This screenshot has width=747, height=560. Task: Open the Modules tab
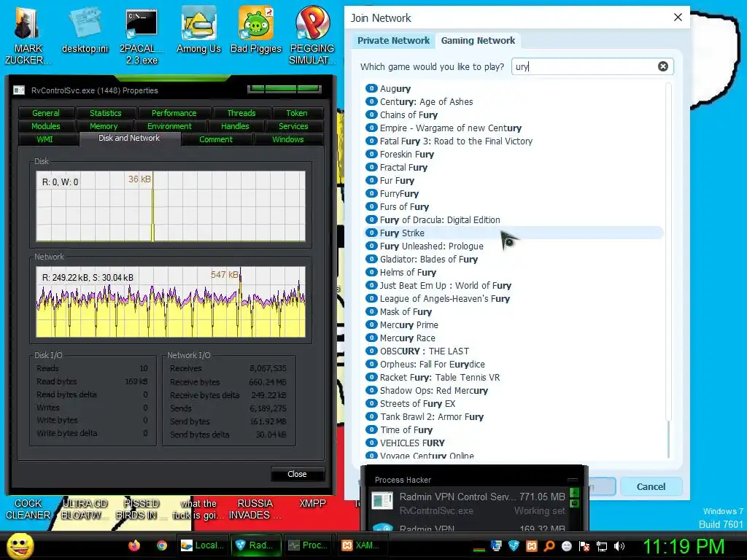(46, 126)
